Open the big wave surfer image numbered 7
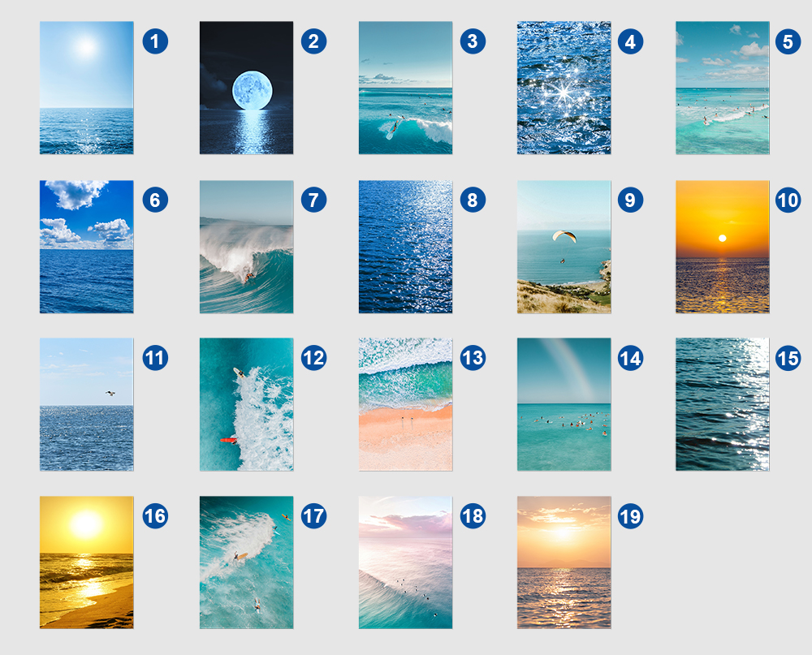Viewport: 812px width, 655px height. point(247,247)
